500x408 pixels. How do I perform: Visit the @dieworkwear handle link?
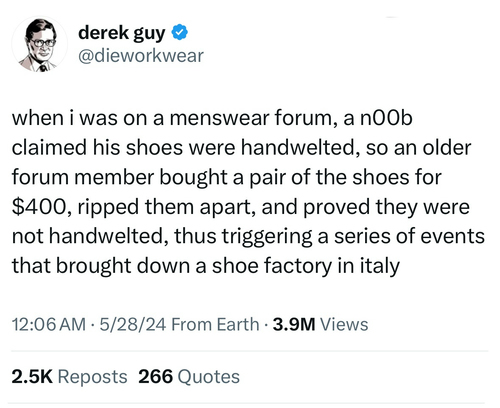coord(141,56)
